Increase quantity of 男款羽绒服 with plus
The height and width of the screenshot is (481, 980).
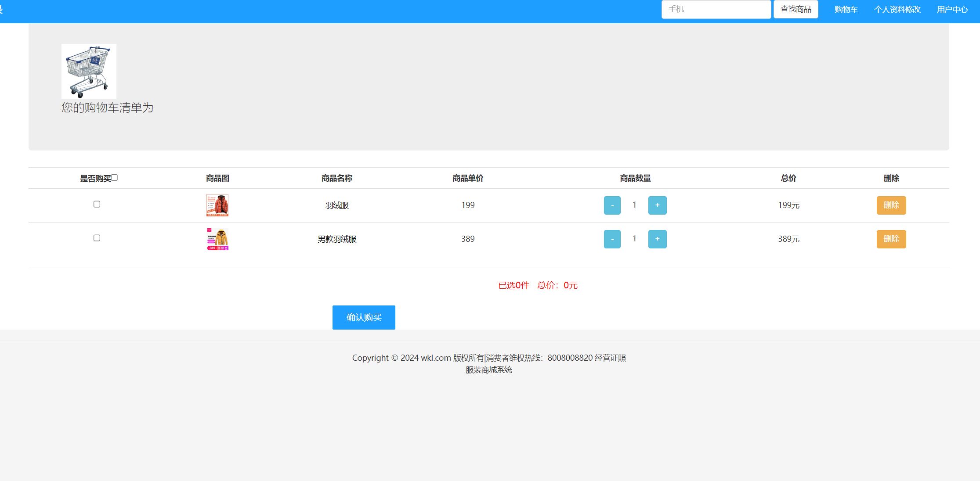click(657, 239)
